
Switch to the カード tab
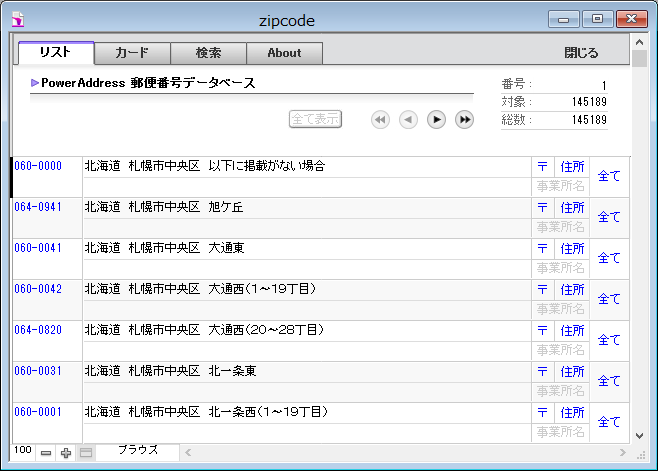click(x=132, y=53)
